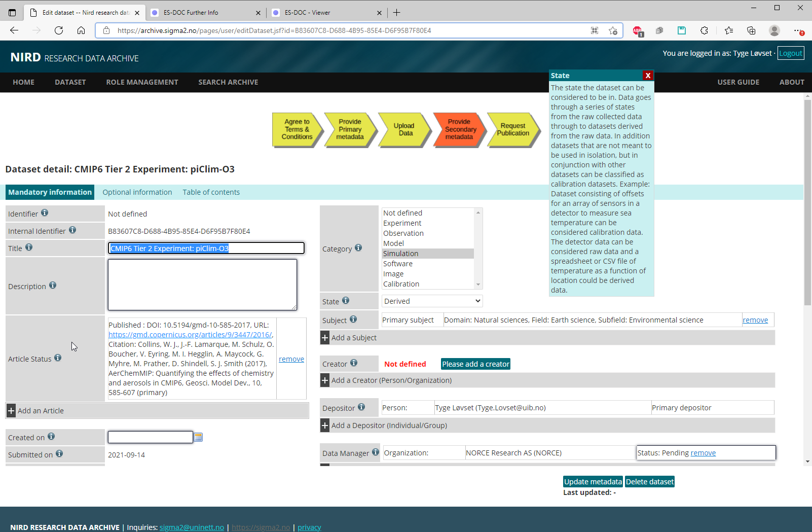Open the Table of contents tab

tap(211, 192)
